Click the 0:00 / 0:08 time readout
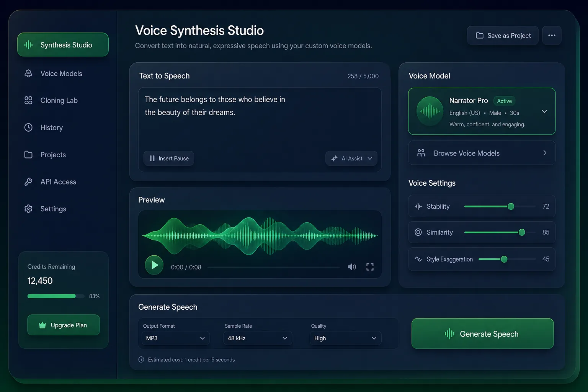This screenshot has height=392, width=588. point(186,267)
